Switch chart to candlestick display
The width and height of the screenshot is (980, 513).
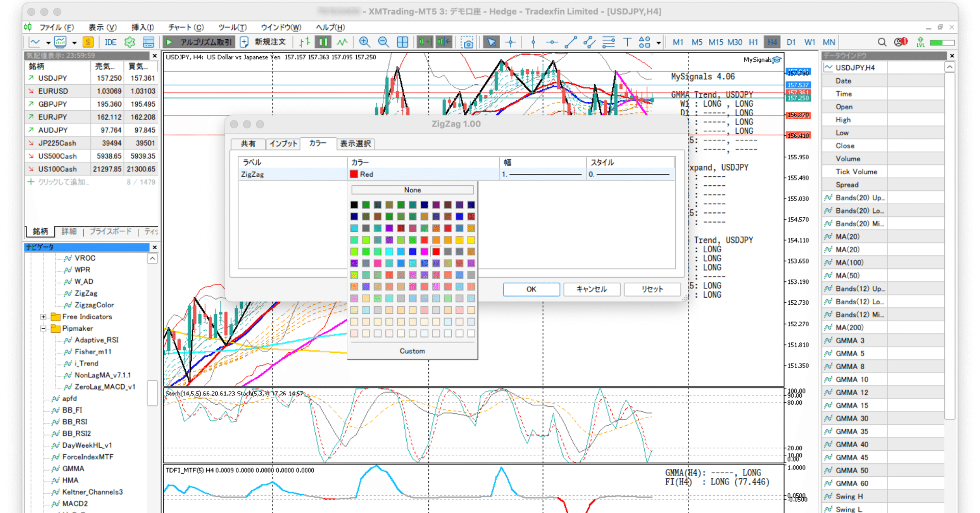click(x=323, y=42)
